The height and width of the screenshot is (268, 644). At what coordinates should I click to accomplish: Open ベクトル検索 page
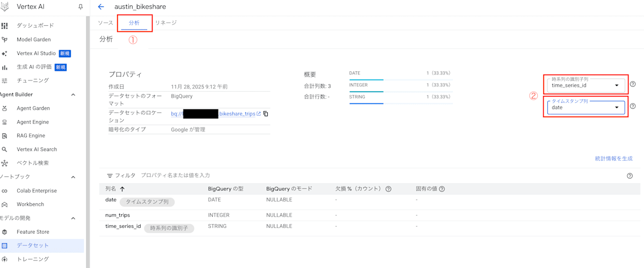point(33,163)
